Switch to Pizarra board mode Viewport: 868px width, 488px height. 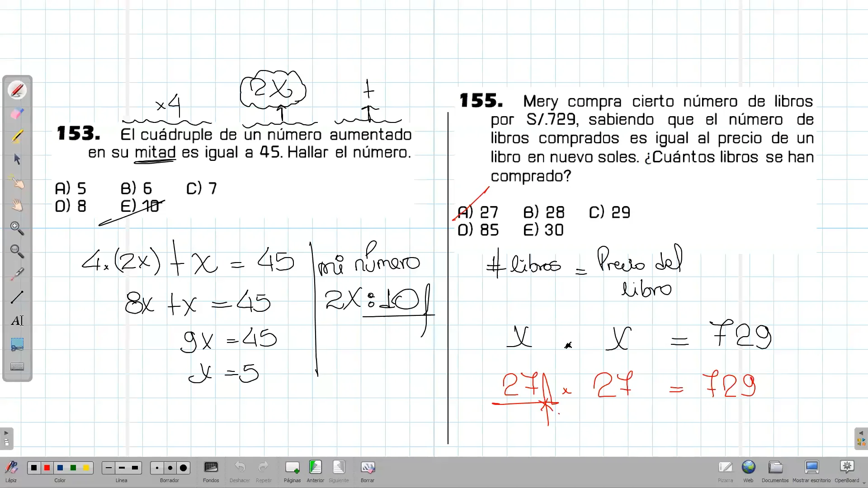[x=726, y=471]
